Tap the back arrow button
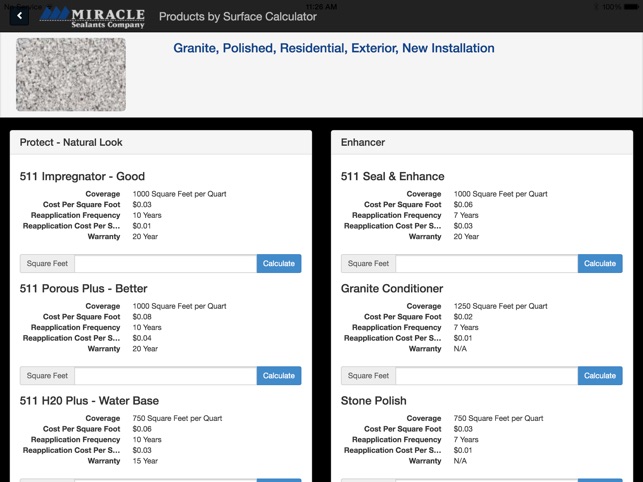Image resolution: width=643 pixels, height=482 pixels. click(19, 16)
